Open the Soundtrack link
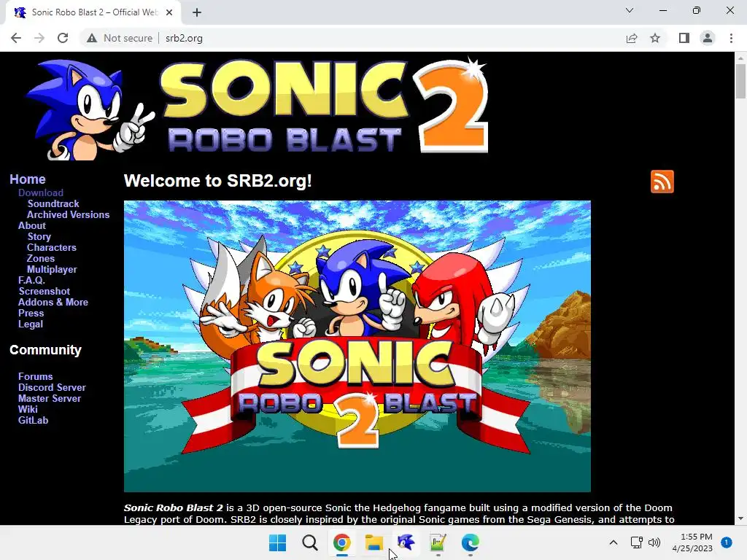The height and width of the screenshot is (560, 747). tap(53, 203)
